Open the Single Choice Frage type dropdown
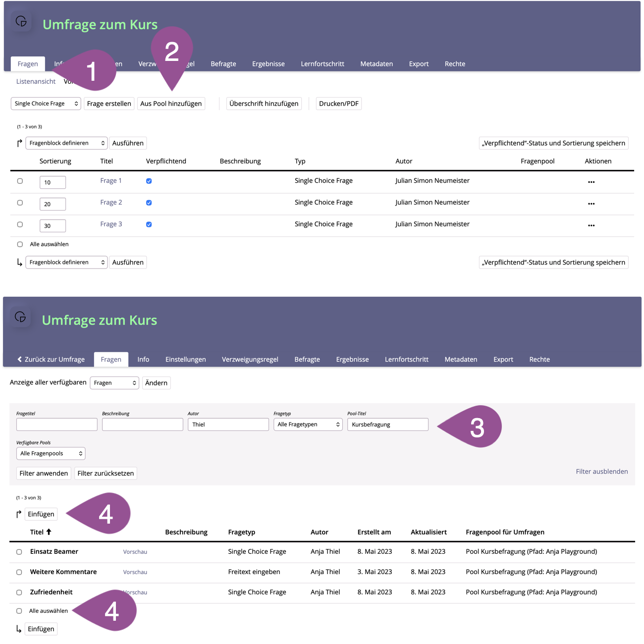 tap(46, 104)
